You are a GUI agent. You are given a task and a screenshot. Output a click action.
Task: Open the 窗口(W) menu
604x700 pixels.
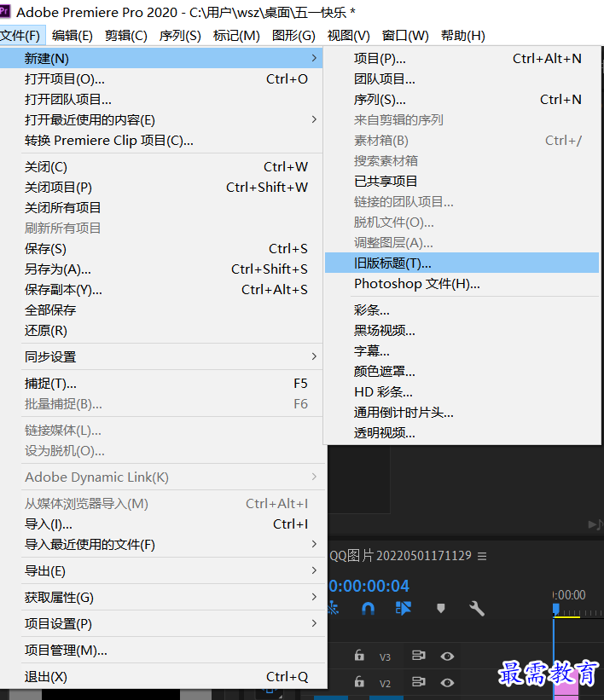[405, 35]
